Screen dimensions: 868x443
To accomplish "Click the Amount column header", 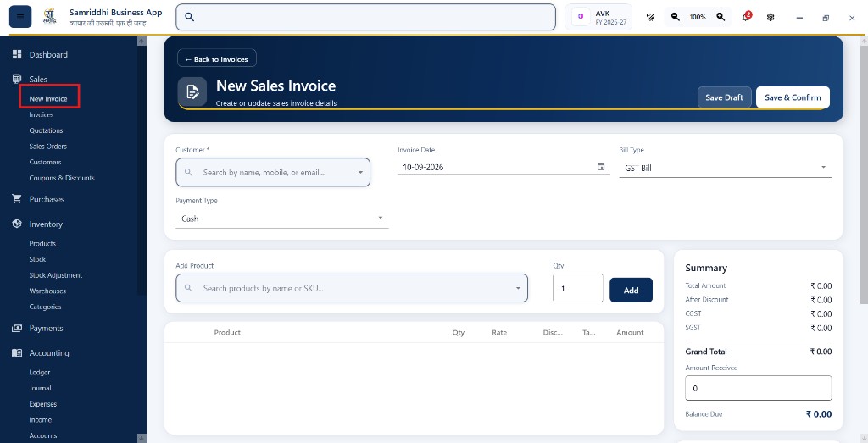I will (630, 332).
